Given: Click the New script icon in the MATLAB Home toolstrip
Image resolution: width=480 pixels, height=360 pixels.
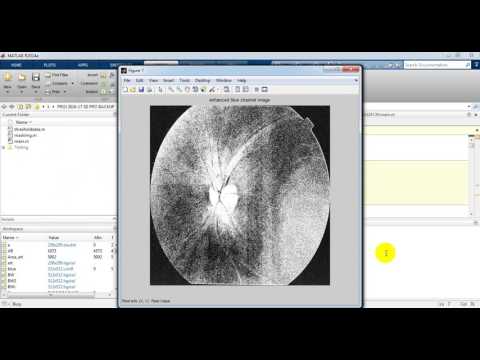Looking at the screenshot, I should pos(8,78).
